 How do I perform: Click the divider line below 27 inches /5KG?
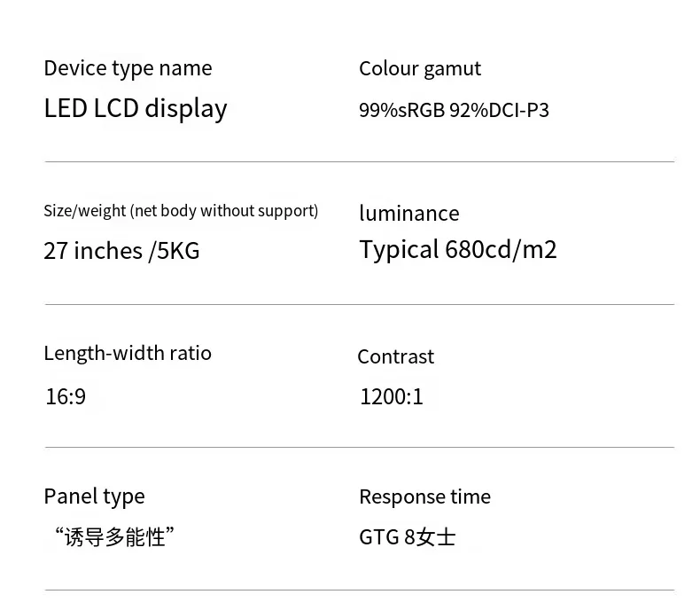[x=359, y=305]
